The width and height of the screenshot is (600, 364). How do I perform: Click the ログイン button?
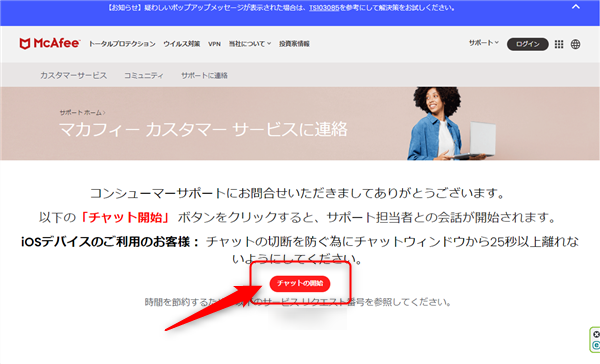(528, 44)
